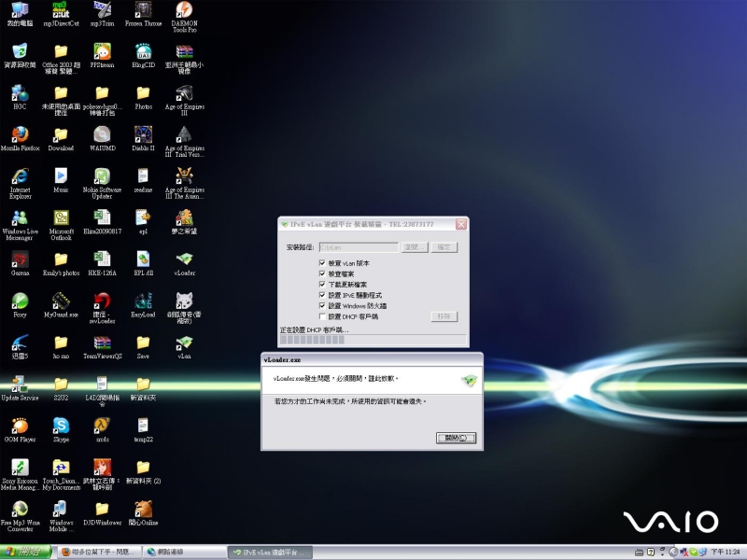Select the Windows Live Messenger icon
The image size is (747, 560).
20,217
